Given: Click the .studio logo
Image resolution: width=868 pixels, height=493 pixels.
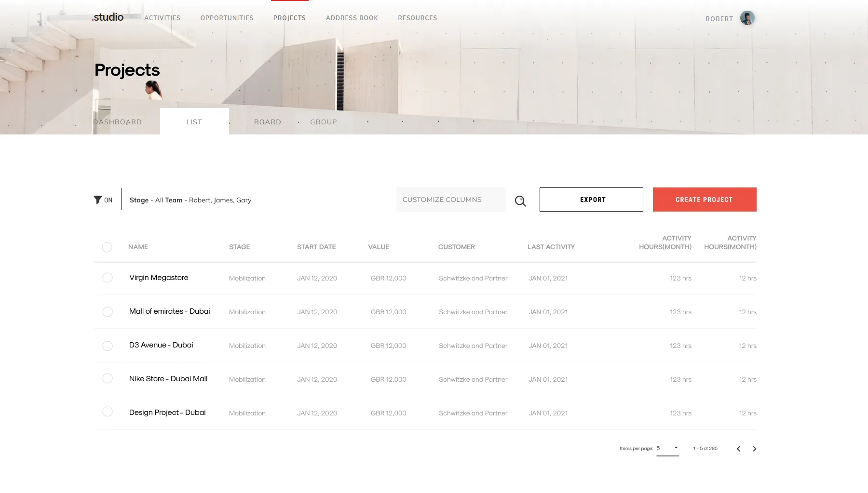Looking at the screenshot, I should 107,17.
